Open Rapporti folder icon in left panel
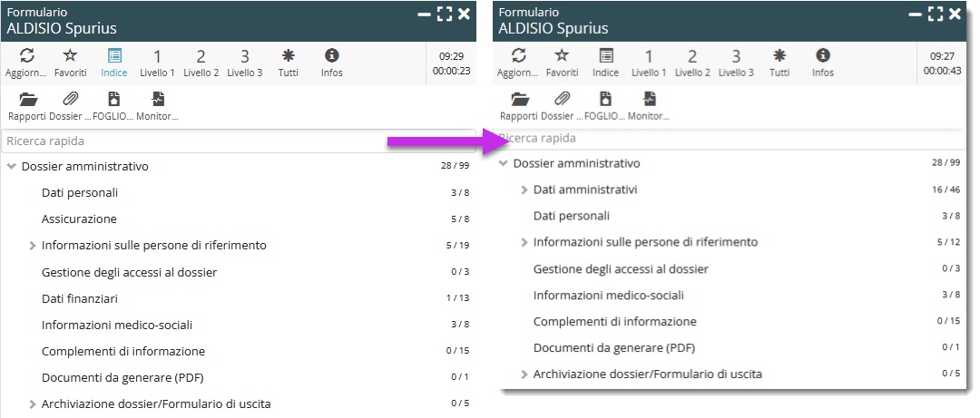This screenshot has width=980, height=418. click(x=27, y=100)
